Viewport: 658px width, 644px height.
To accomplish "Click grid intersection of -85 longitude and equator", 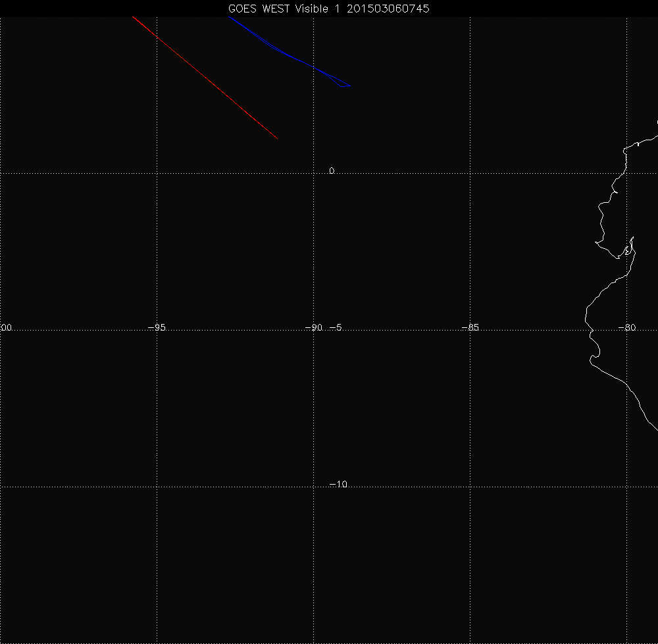I will (x=470, y=173).
